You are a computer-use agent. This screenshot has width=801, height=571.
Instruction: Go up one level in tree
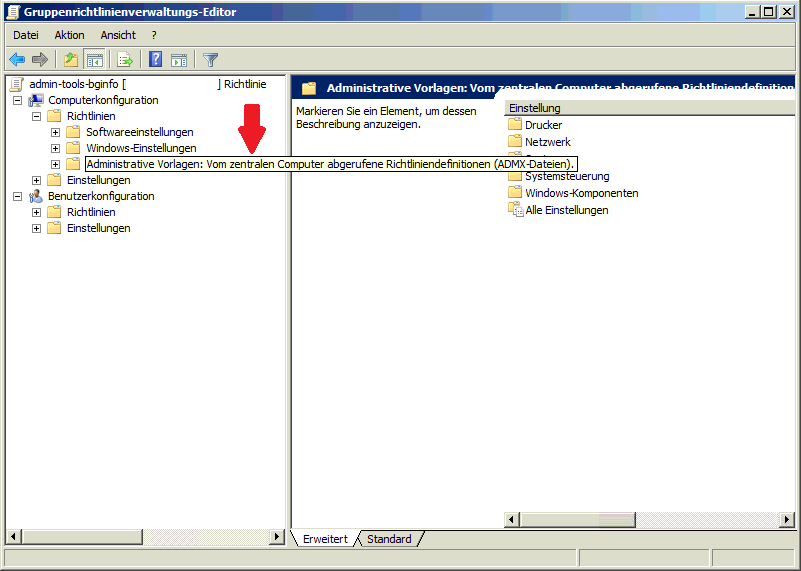71,60
